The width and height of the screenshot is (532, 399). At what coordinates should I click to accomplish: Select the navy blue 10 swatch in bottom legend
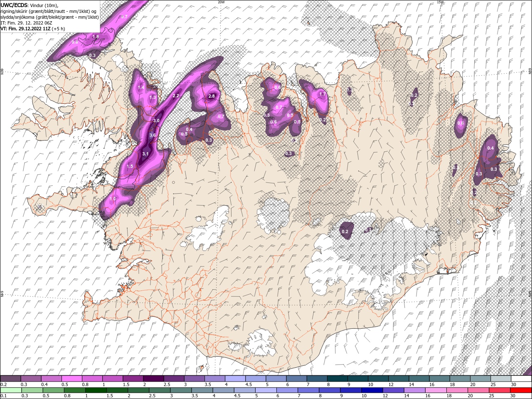pos(372,390)
